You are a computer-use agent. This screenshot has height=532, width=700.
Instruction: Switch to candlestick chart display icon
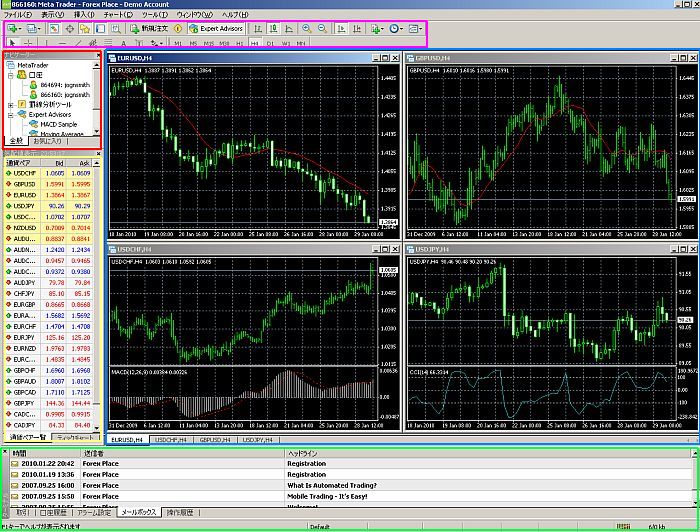coord(273,29)
